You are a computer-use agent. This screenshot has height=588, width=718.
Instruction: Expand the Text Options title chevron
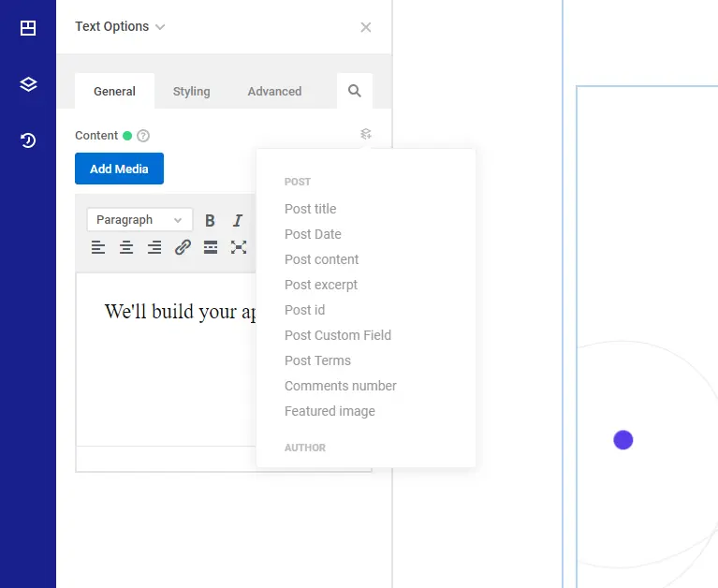(x=160, y=27)
